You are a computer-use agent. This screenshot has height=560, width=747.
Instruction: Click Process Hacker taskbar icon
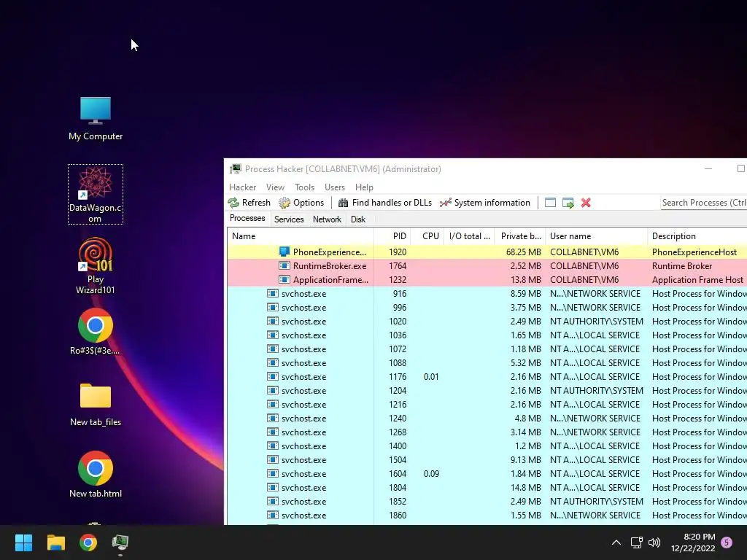point(120,542)
